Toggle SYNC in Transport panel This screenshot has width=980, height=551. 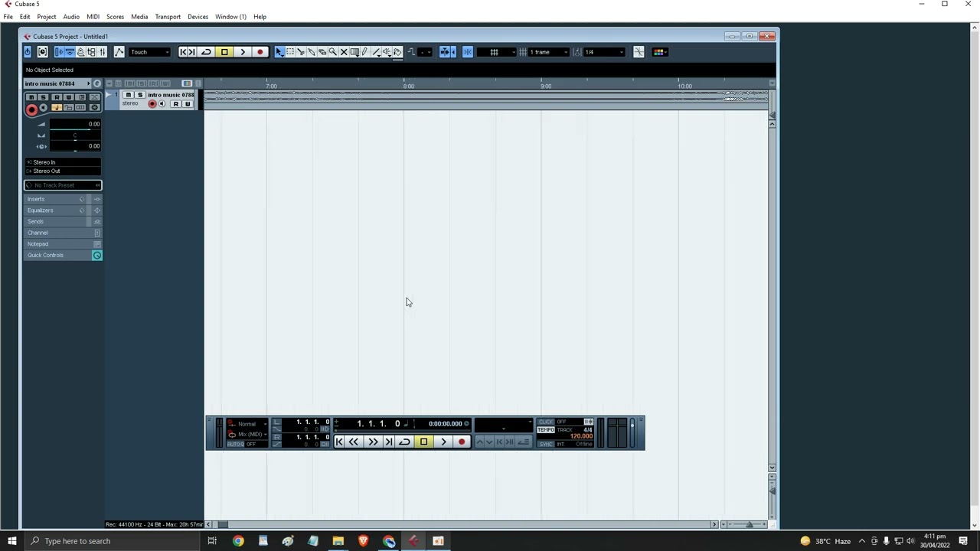(545, 444)
